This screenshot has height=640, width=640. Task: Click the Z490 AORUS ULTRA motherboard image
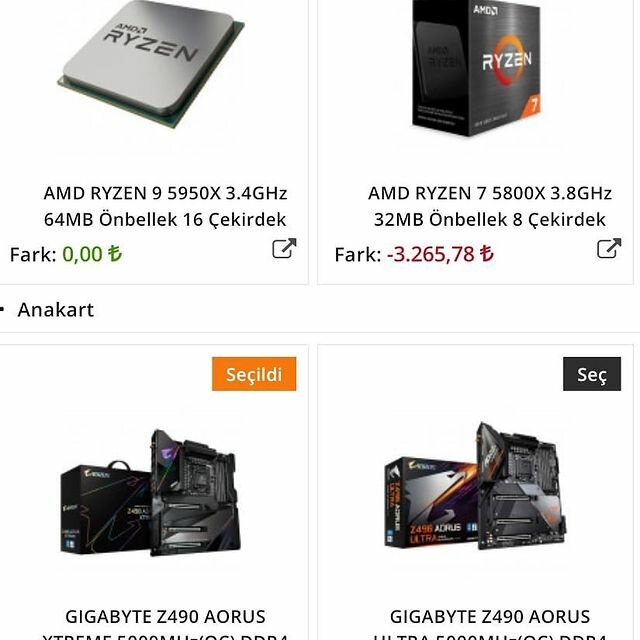[x=476, y=486]
